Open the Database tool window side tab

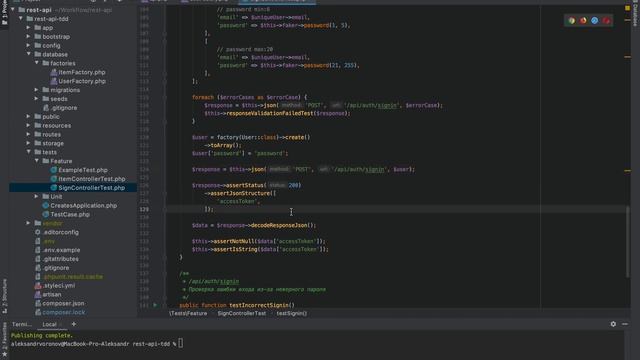coord(635,13)
